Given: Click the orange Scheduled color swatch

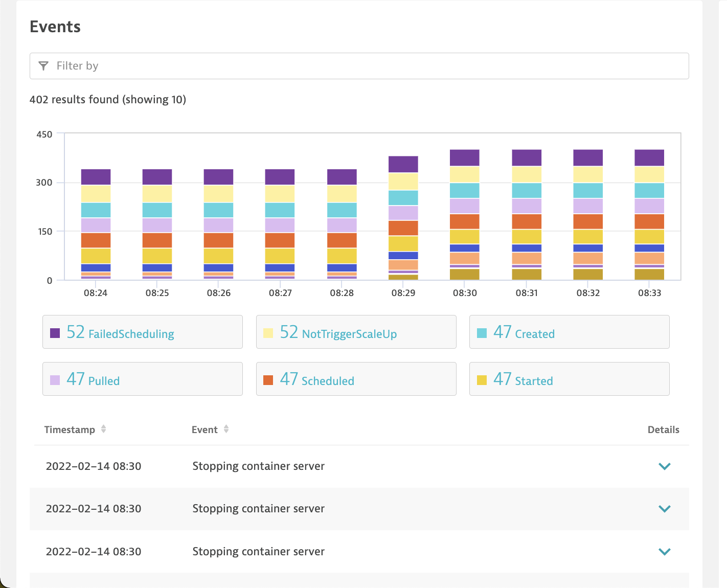Looking at the screenshot, I should [268, 380].
